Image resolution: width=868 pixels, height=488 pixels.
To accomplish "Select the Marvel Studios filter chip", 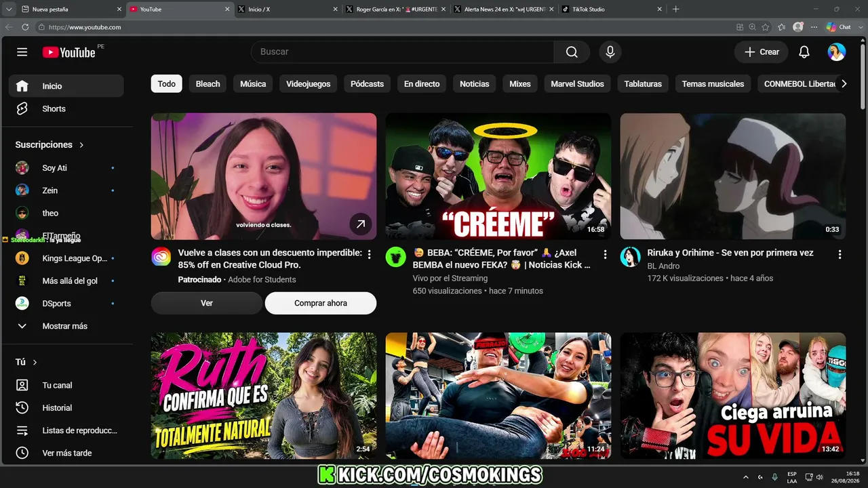I will pos(577,84).
